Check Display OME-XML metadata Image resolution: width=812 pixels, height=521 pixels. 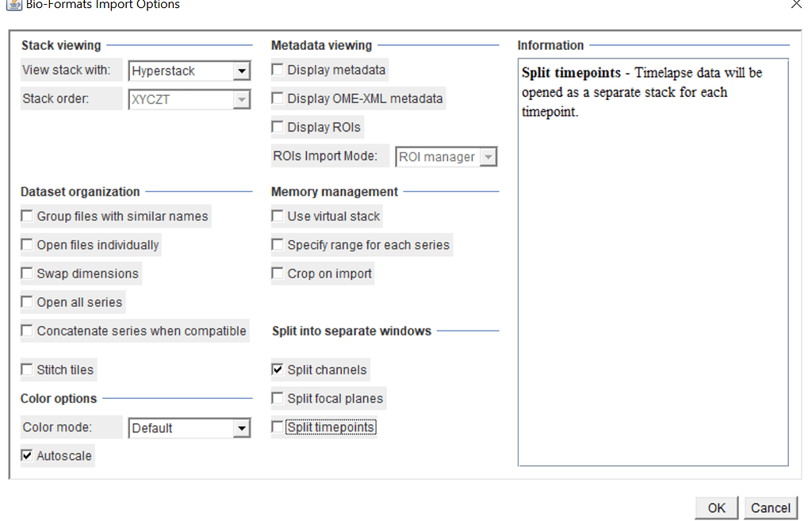click(x=277, y=98)
